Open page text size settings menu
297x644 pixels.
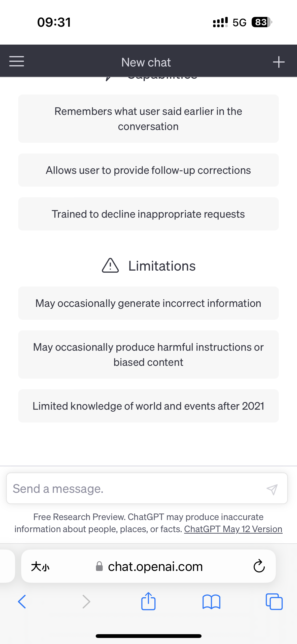coord(40,567)
